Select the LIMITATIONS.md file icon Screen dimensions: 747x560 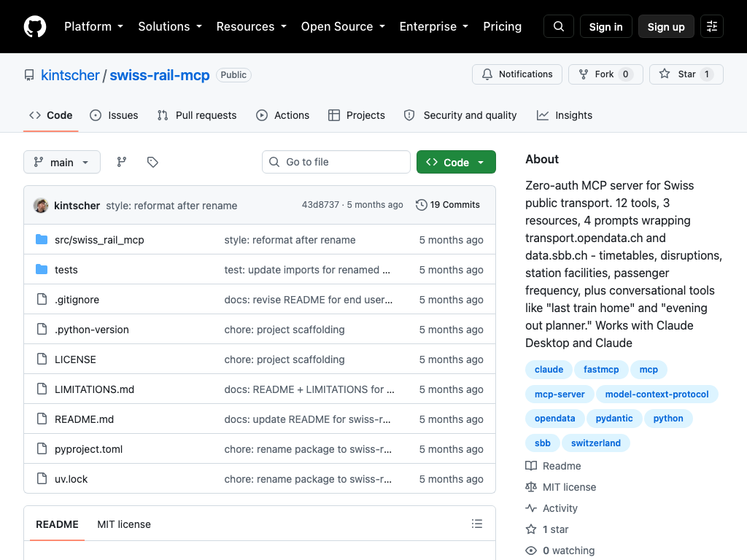(x=42, y=389)
